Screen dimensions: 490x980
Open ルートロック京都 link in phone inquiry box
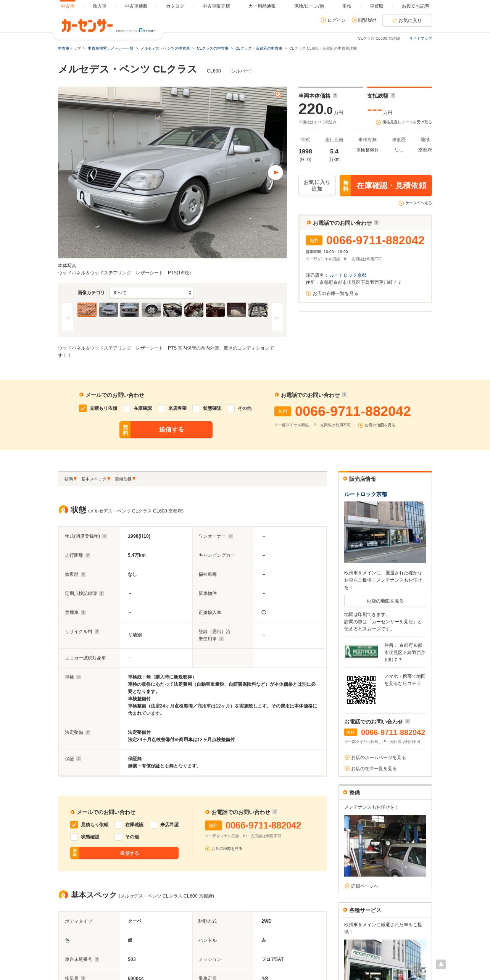coord(348,275)
